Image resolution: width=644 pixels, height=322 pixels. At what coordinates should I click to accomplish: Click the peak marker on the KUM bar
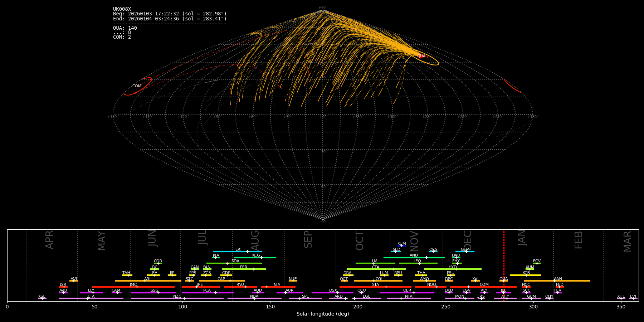point(401,246)
